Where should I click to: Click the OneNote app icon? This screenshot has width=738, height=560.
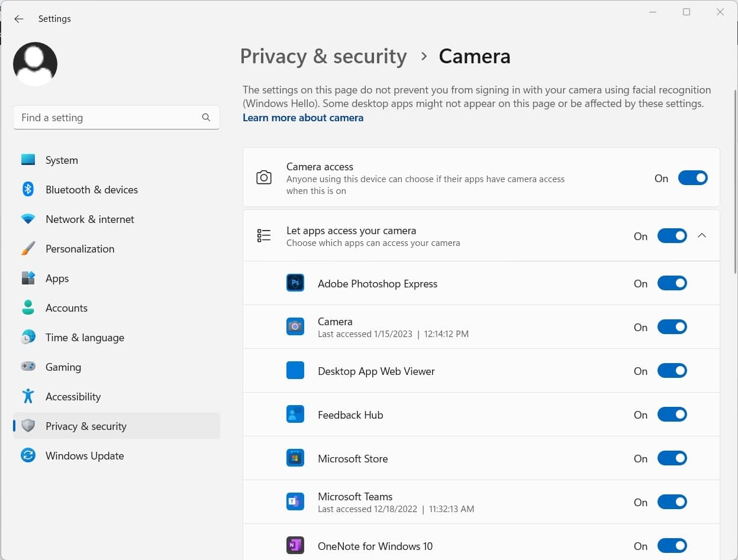(295, 546)
